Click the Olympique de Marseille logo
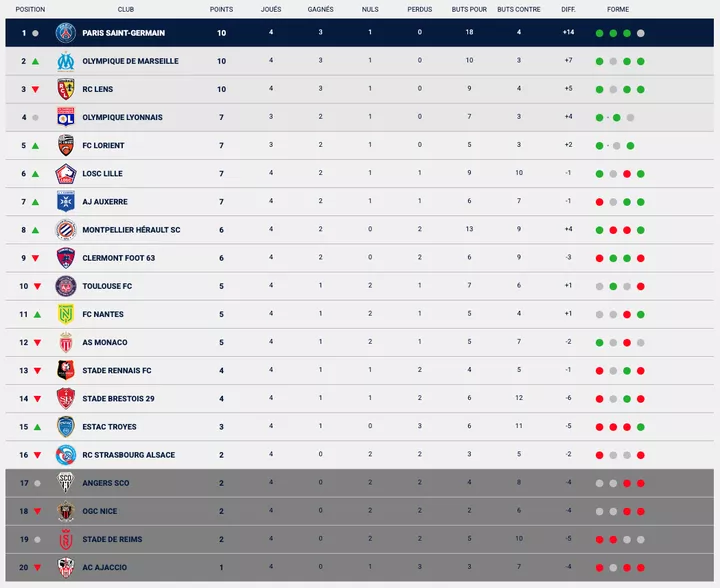 pyautogui.click(x=66, y=61)
